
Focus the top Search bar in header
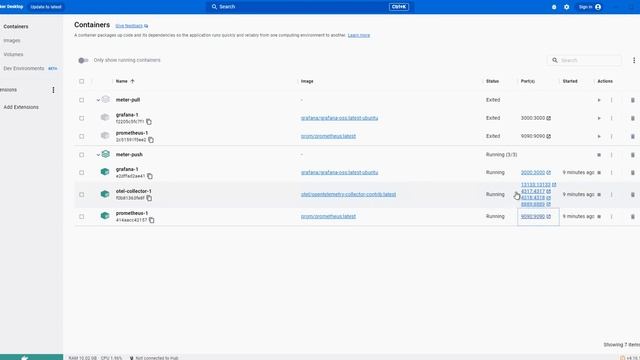(x=309, y=7)
